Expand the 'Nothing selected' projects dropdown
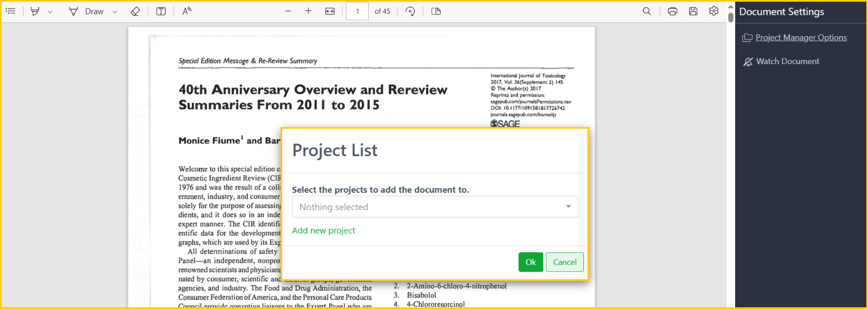The image size is (868, 309). (435, 207)
